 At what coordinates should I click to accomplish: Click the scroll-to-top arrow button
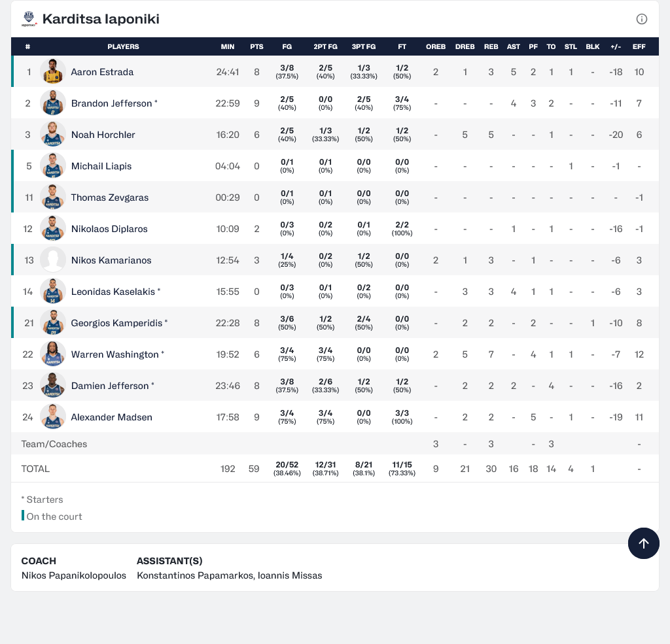coord(643,543)
